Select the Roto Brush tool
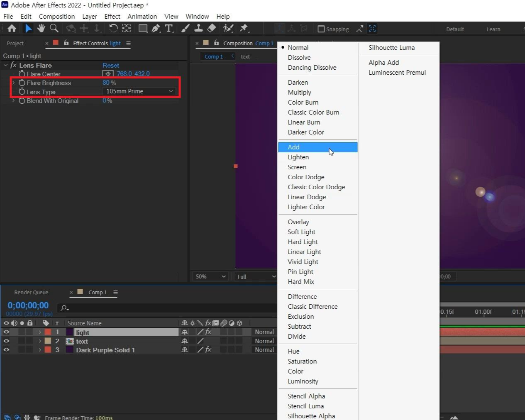This screenshot has width=525, height=420. 228,28
